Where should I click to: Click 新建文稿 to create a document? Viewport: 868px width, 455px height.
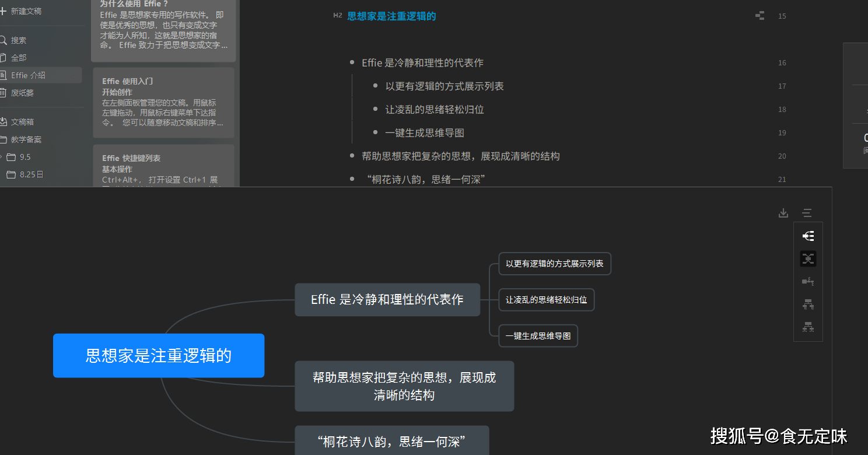(24, 10)
